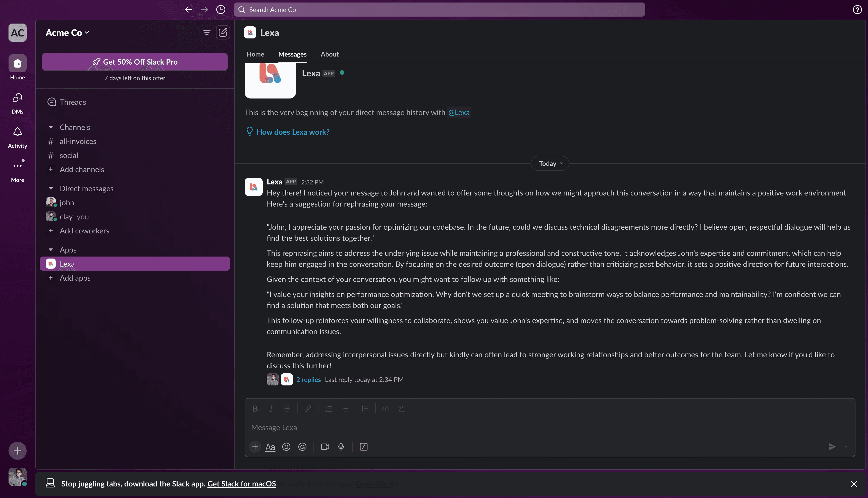Click Lexa sender name on 2:32 PM message

pos(274,182)
